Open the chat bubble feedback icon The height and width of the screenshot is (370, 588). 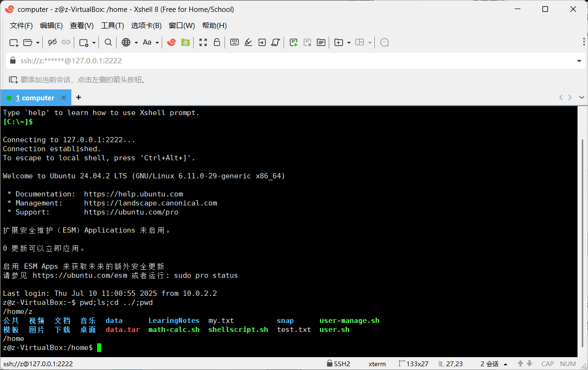[385, 42]
